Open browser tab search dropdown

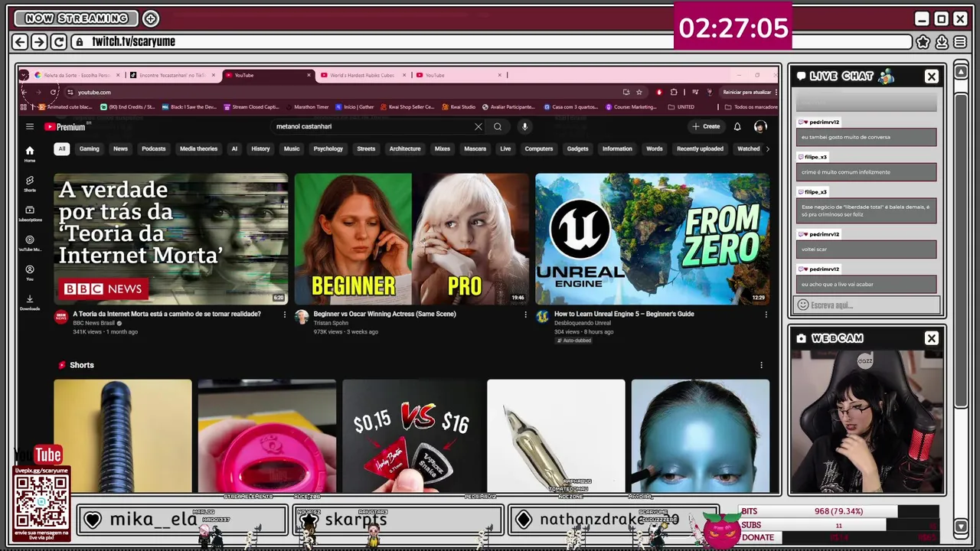pyautogui.click(x=24, y=75)
